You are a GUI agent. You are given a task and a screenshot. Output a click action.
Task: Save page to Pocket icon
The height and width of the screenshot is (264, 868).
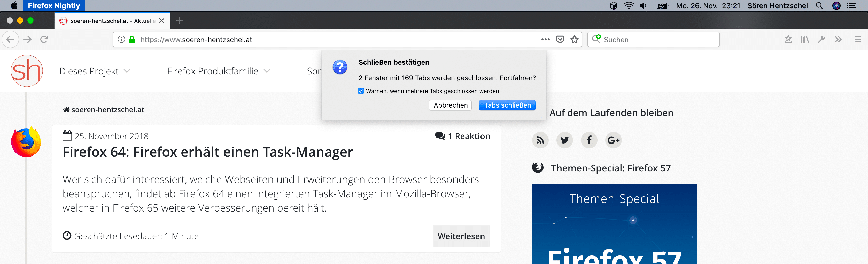pos(560,40)
